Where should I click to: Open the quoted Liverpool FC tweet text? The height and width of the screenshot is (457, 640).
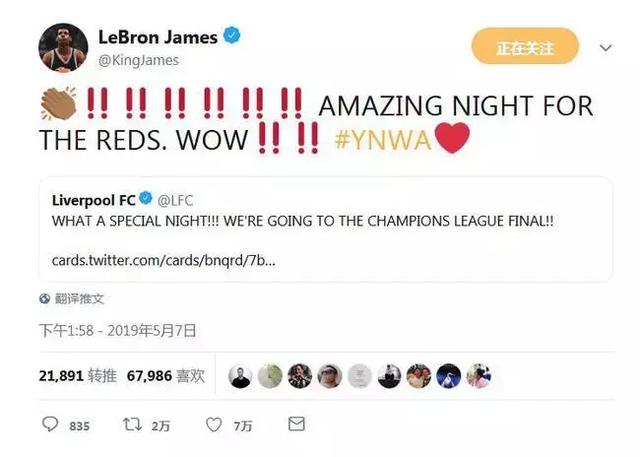(303, 221)
